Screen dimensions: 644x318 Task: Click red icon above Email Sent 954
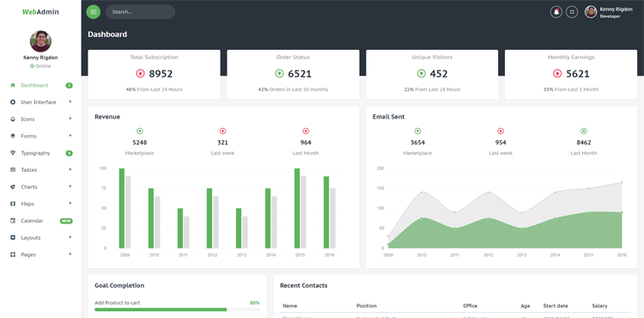[501, 131]
